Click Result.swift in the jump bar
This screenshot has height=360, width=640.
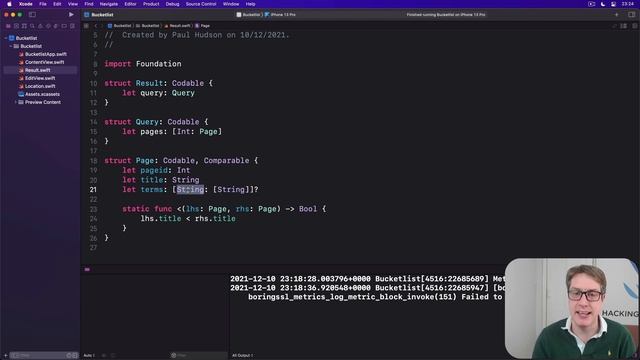click(178, 26)
